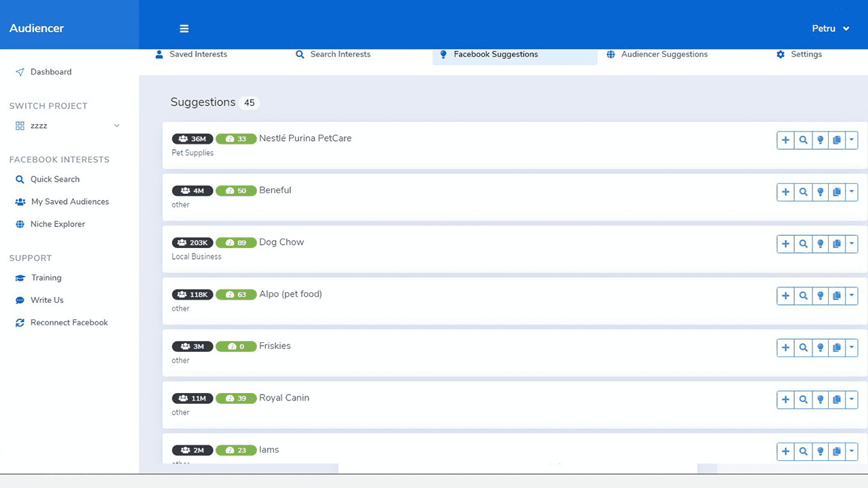The image size is (868, 488).
Task: Click the Audiencer logo
Action: click(37, 28)
